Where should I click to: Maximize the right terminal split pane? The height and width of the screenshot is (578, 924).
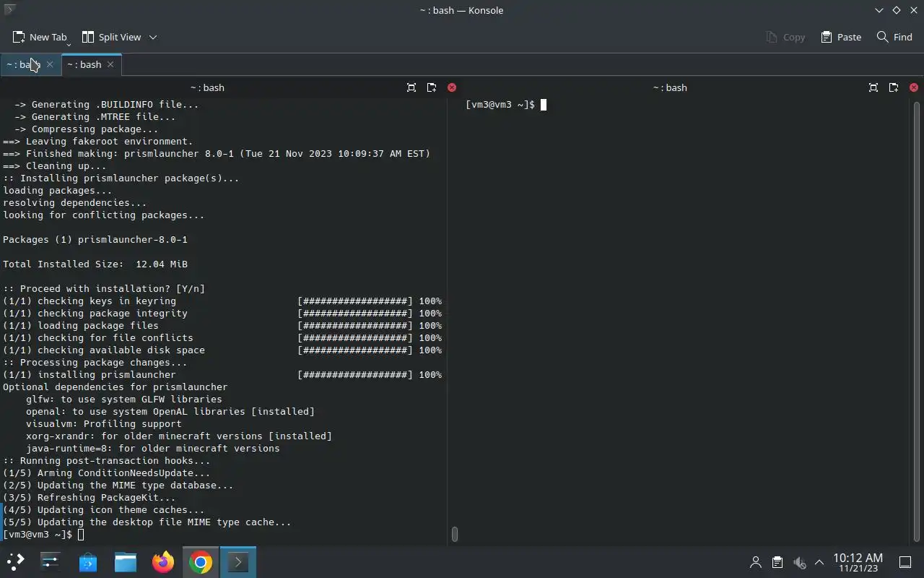click(x=873, y=87)
